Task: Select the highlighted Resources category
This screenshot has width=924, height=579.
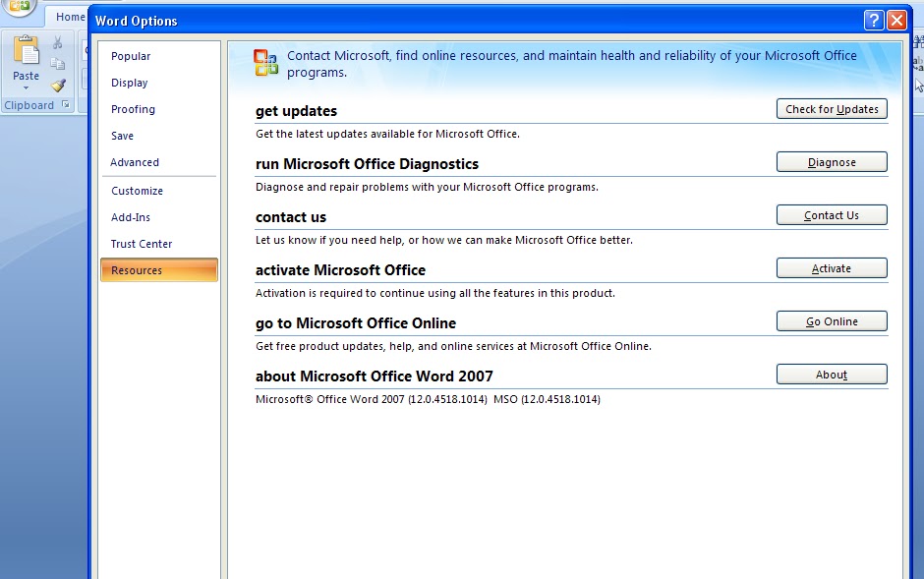Action: tap(159, 269)
